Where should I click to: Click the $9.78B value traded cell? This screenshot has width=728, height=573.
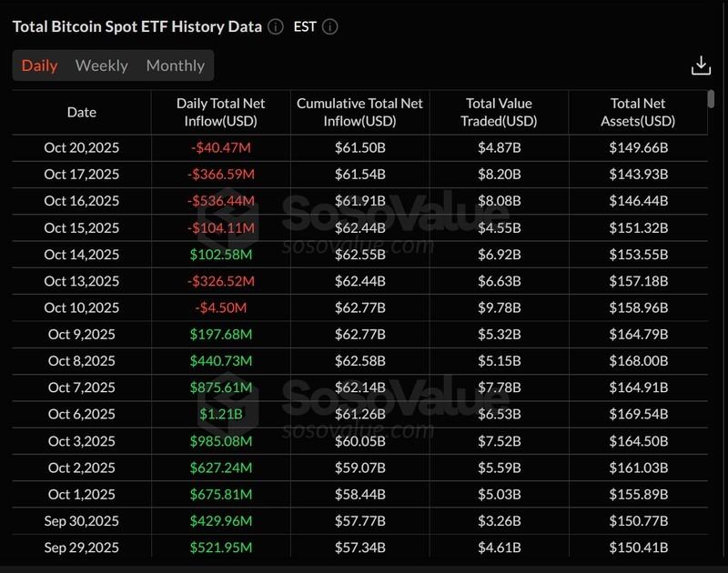tap(499, 307)
